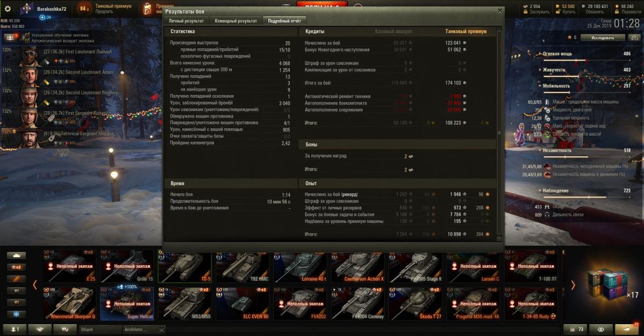
Task: Open the chat channels button
Action: tap(65, 329)
